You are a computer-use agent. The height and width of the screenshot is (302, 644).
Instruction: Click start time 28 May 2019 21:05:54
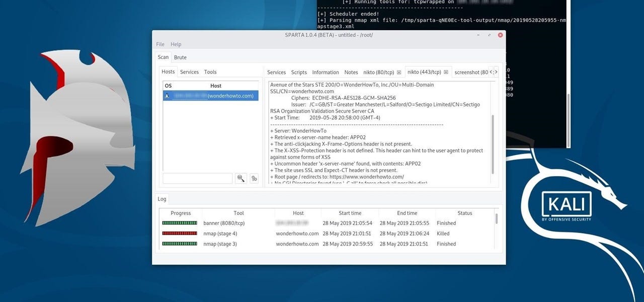click(347, 223)
